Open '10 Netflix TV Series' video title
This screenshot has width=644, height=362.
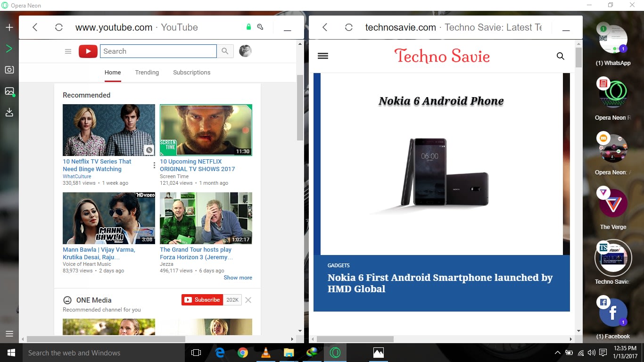(97, 165)
